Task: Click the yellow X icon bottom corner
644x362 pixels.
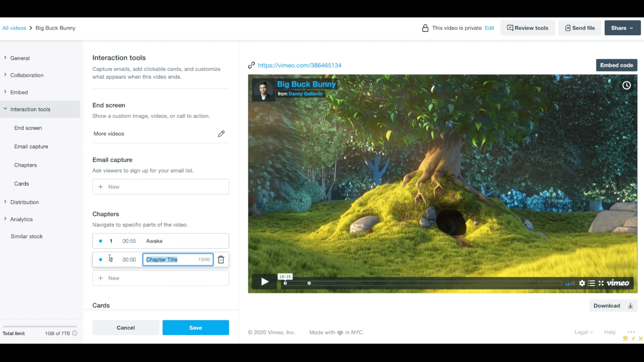Action: (x=641, y=339)
